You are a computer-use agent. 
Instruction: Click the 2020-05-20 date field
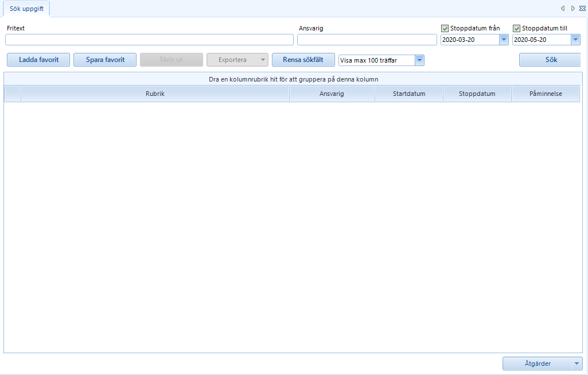point(542,40)
